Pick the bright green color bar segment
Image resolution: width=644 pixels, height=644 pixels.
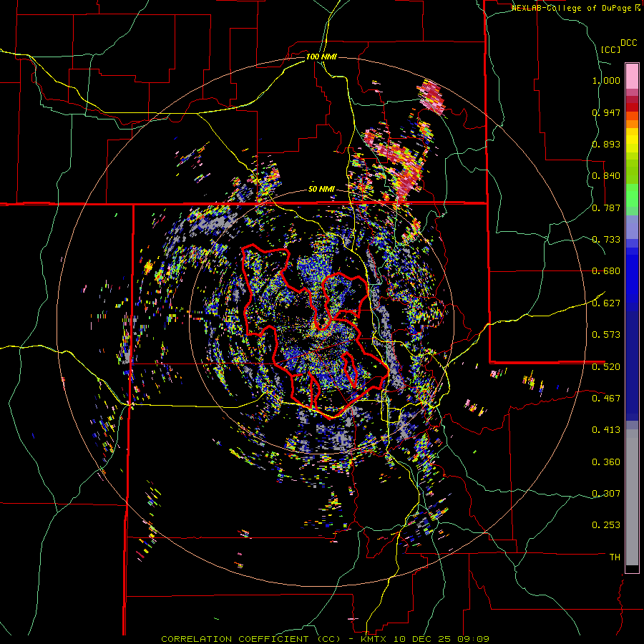[x=632, y=195]
